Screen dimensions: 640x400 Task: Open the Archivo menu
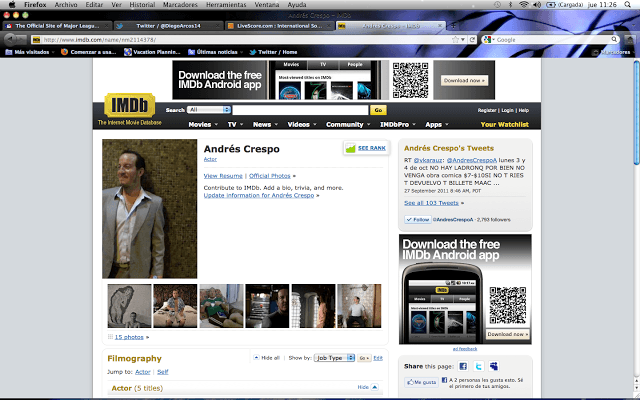pos(66,4)
